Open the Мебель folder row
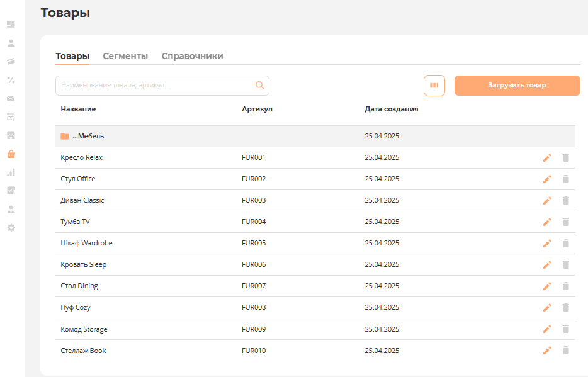 pos(252,137)
